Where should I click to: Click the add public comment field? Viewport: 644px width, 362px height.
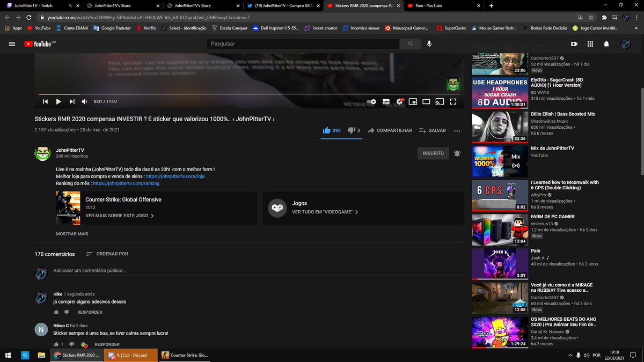point(258,271)
